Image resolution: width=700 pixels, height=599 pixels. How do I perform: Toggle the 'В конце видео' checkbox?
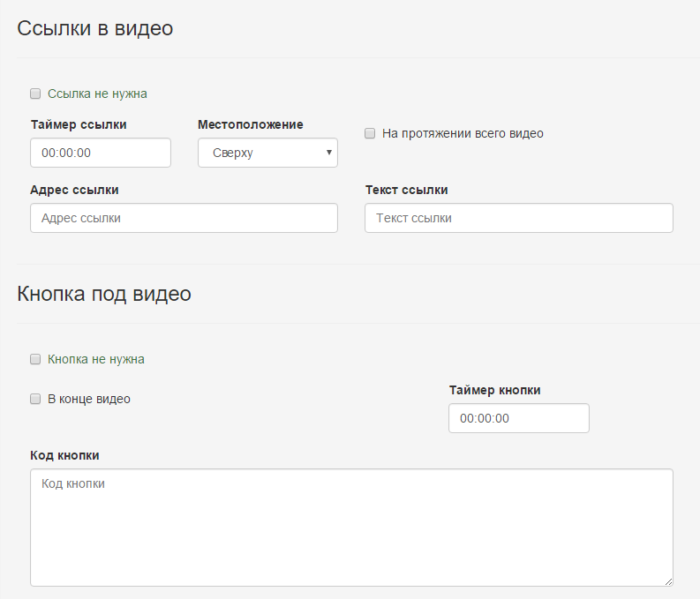coord(35,399)
